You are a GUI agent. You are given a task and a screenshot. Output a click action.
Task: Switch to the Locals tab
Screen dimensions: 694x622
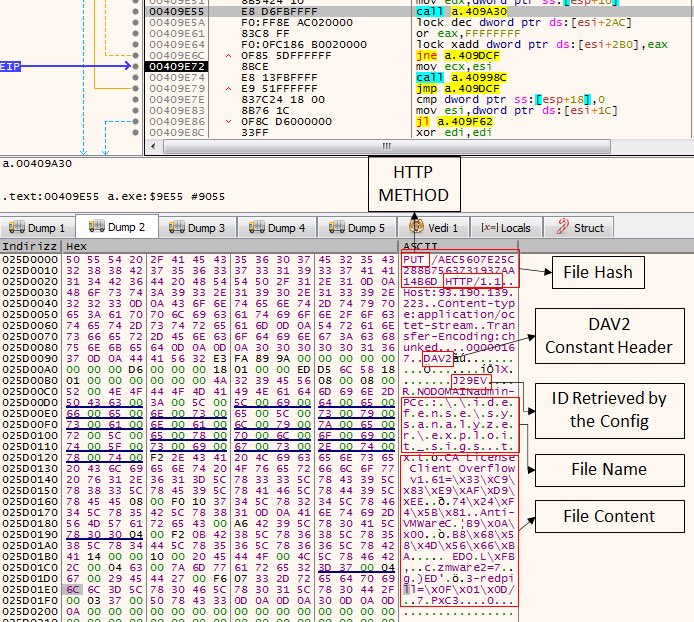(506, 228)
